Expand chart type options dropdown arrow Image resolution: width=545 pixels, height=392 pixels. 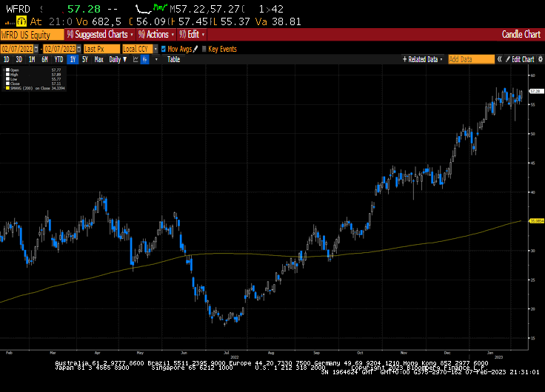[x=156, y=59]
